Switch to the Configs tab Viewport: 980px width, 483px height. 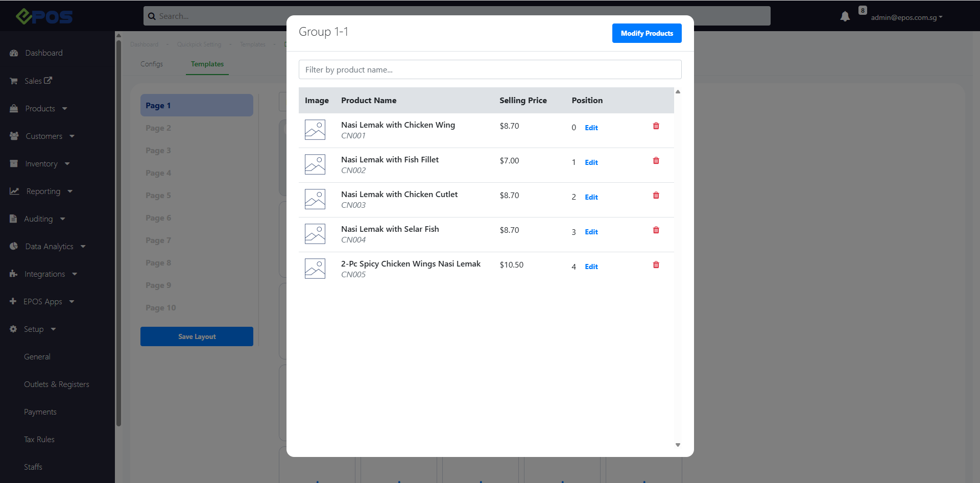point(152,64)
